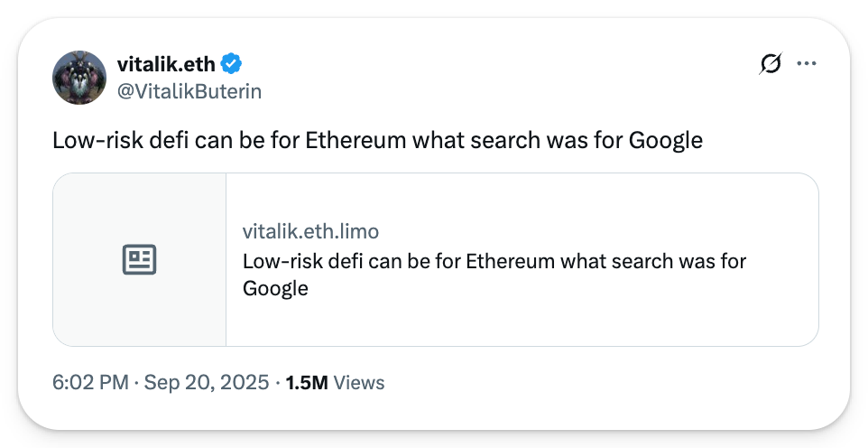Click the main tweet text body
Image resolution: width=868 pixels, height=448 pixels.
pyautogui.click(x=377, y=141)
